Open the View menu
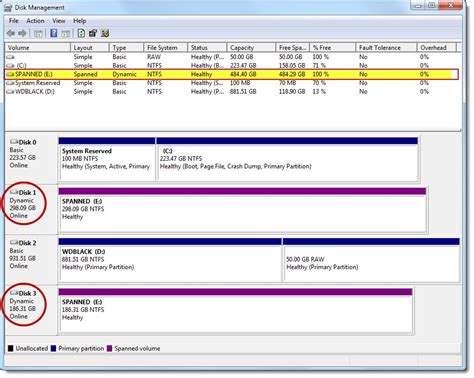Viewport: 474px width, 378px height. coord(59,21)
